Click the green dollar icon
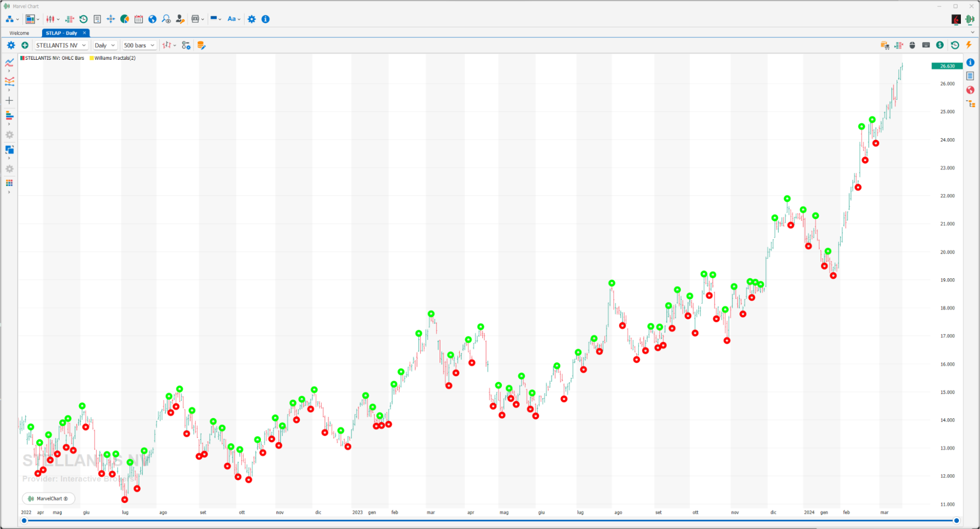Image resolution: width=980 pixels, height=529 pixels. [940, 45]
